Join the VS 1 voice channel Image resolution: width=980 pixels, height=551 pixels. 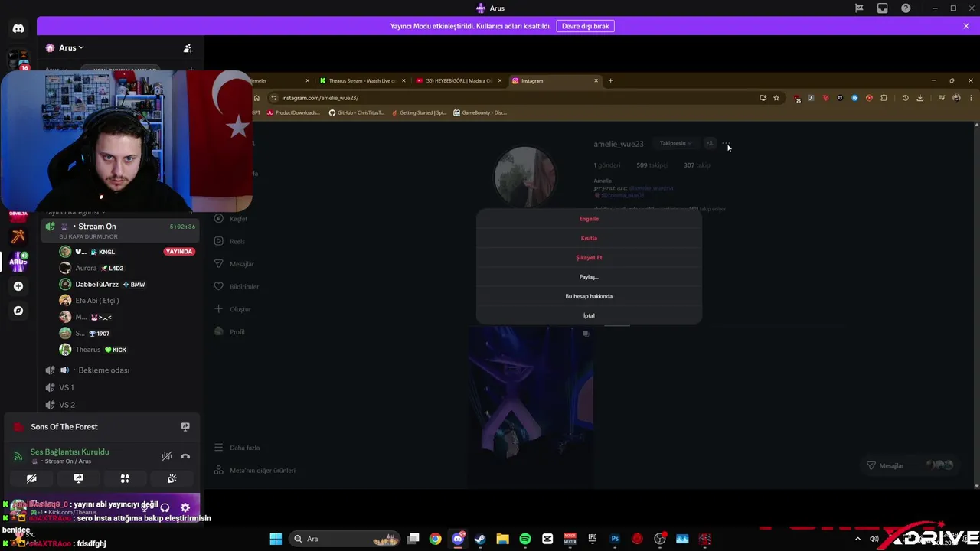pyautogui.click(x=67, y=388)
